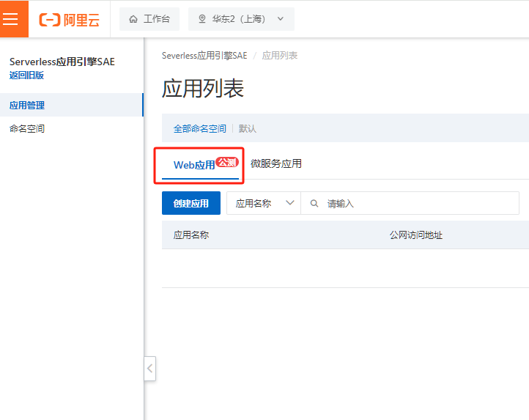Click the 应用列表 breadcrumb item

[280, 56]
